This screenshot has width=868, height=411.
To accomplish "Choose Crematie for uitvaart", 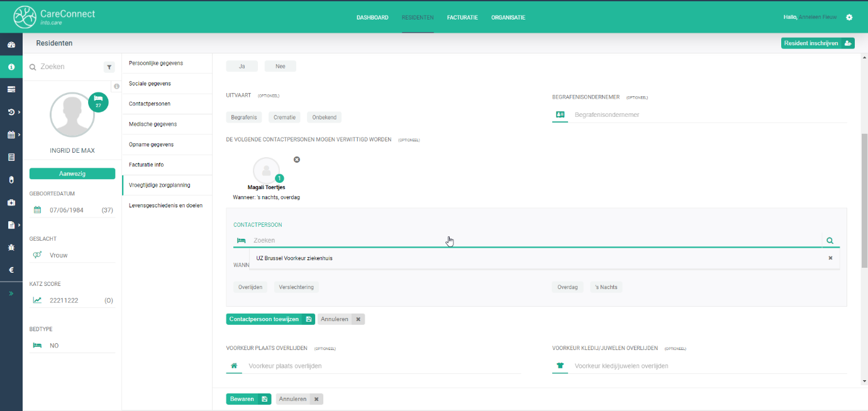I will coord(284,118).
